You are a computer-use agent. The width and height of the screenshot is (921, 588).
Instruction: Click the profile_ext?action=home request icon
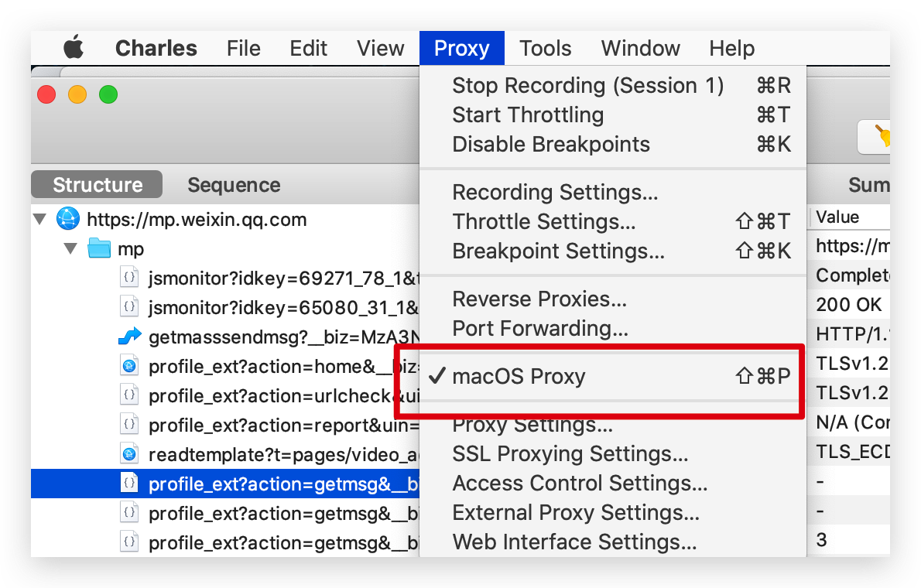130,367
